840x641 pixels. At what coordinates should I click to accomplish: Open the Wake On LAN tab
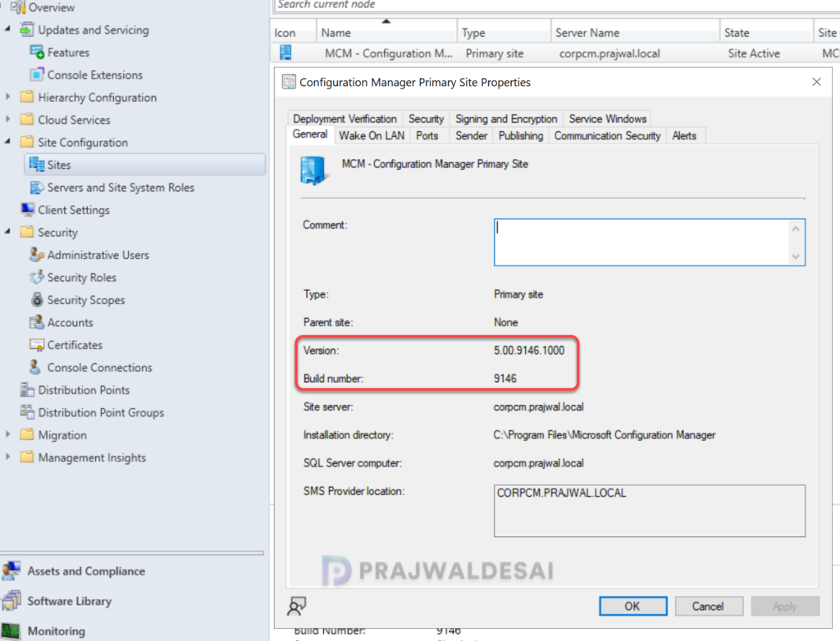point(372,136)
